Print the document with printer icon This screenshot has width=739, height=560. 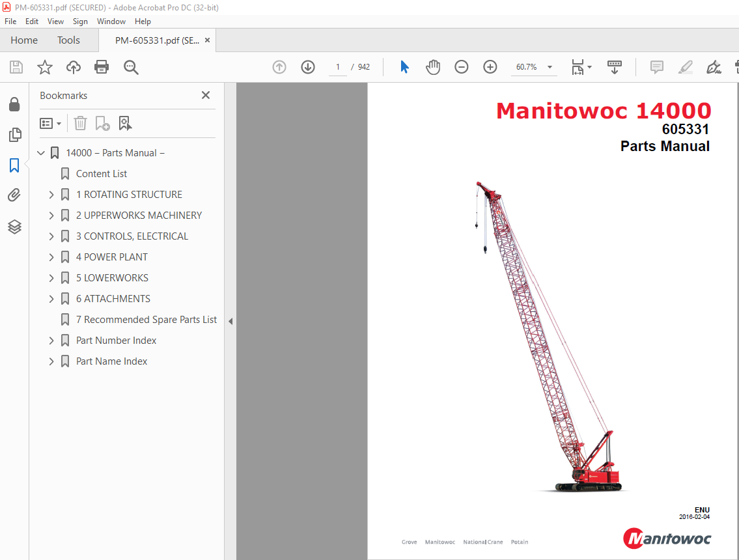tap(102, 67)
